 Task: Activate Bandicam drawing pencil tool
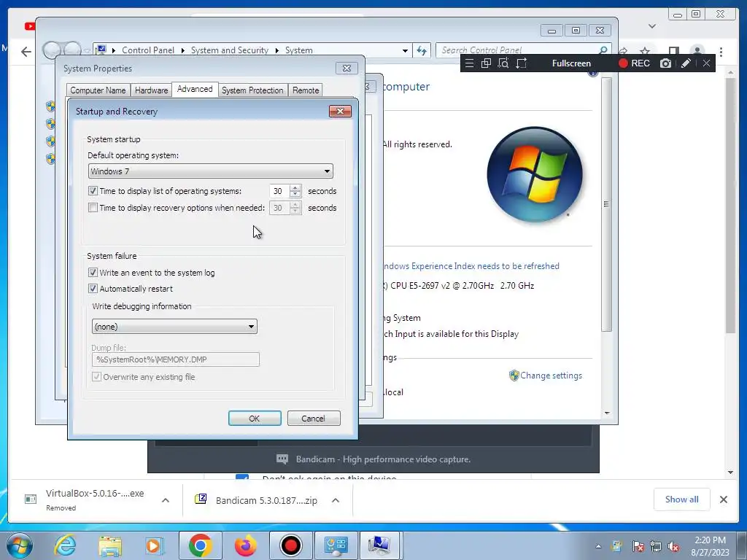686,63
